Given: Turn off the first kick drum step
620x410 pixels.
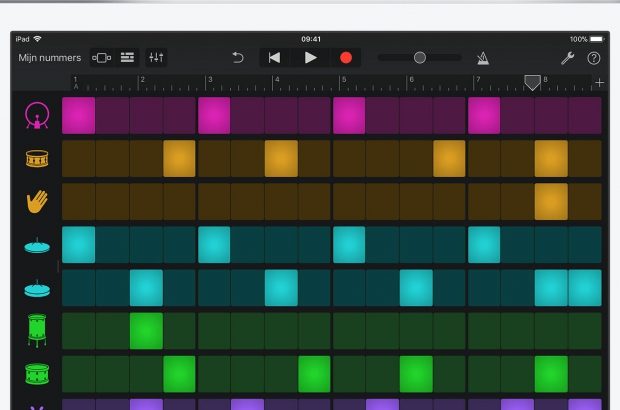Looking at the screenshot, I should coord(79,115).
